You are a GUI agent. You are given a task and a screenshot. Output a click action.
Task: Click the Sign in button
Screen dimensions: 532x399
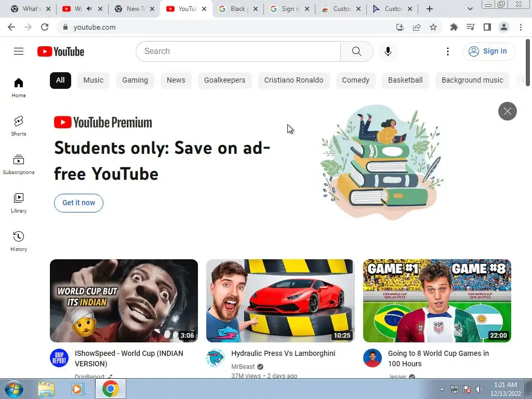(x=488, y=51)
